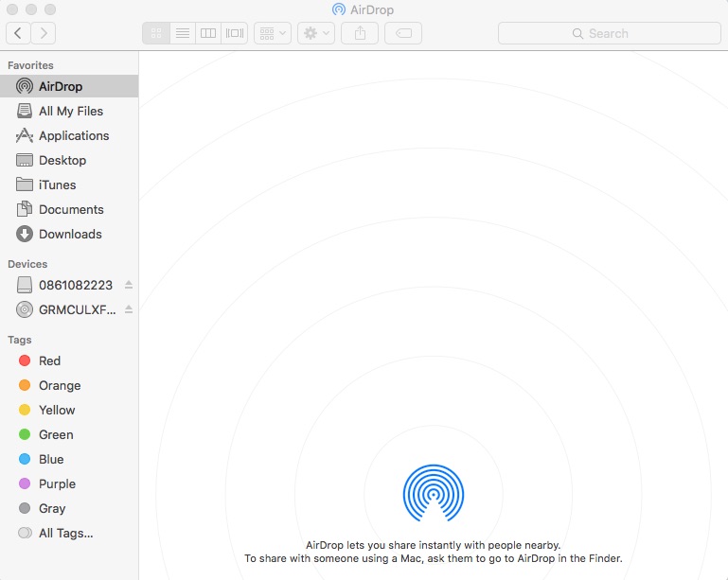Viewport: 728px width, 580px height.
Task: Filter by the Gray tag
Action: pos(69,508)
